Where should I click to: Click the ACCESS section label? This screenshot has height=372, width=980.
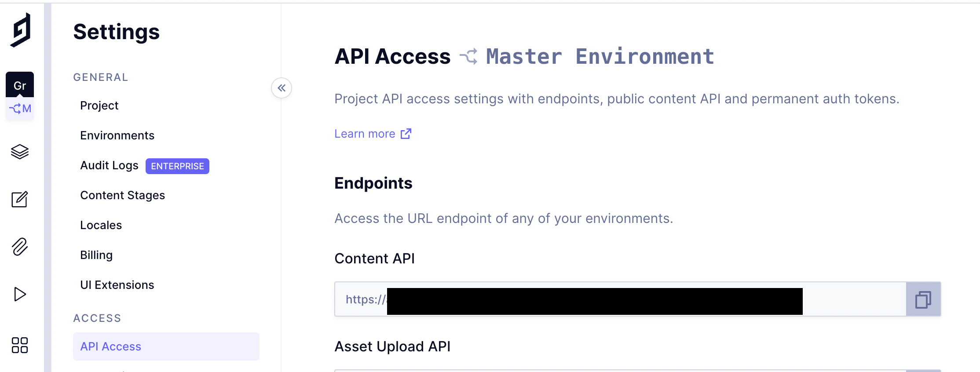coord(97,318)
